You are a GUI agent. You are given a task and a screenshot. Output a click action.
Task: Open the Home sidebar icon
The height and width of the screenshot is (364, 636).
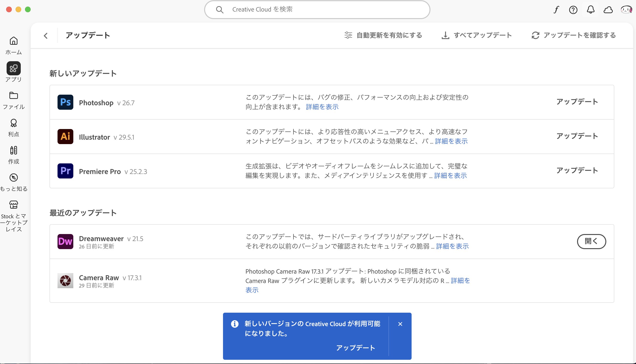(13, 41)
